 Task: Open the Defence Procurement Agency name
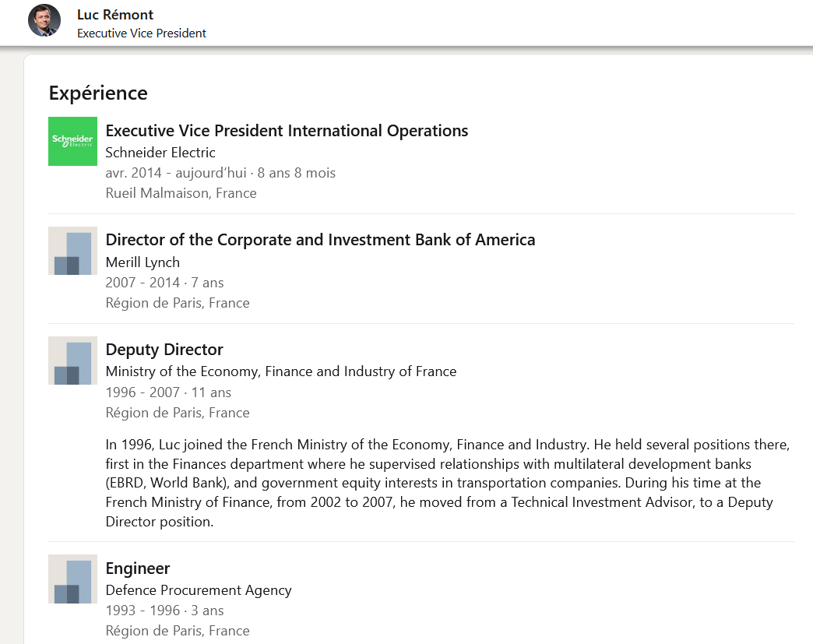pyautogui.click(x=199, y=590)
